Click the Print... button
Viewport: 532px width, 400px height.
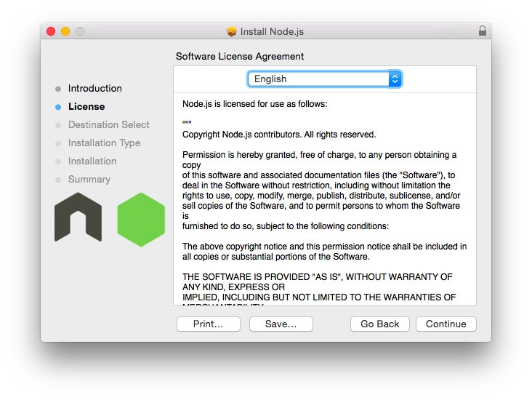tap(209, 324)
